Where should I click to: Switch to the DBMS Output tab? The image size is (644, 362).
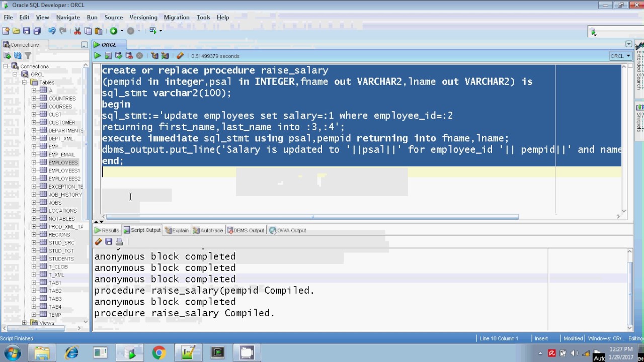pyautogui.click(x=246, y=230)
